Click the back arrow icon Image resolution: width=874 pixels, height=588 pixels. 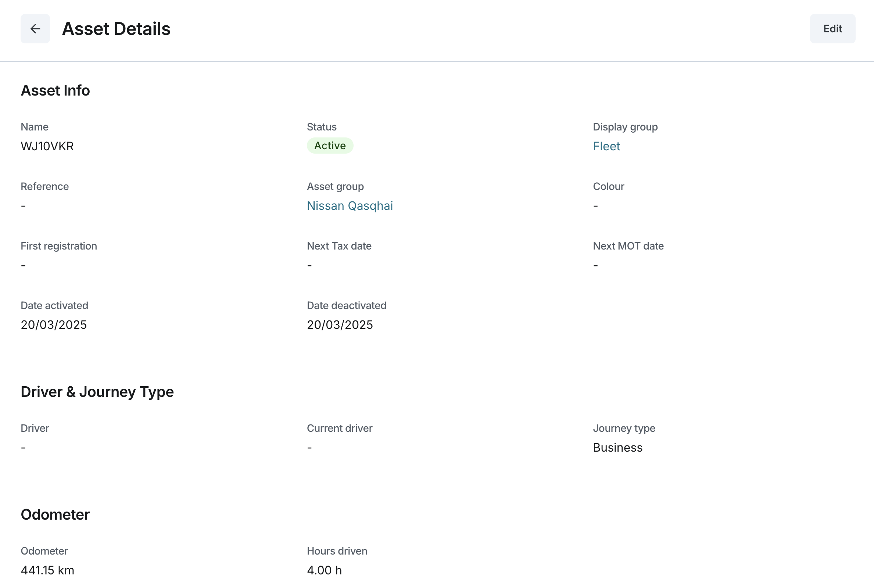click(x=35, y=29)
